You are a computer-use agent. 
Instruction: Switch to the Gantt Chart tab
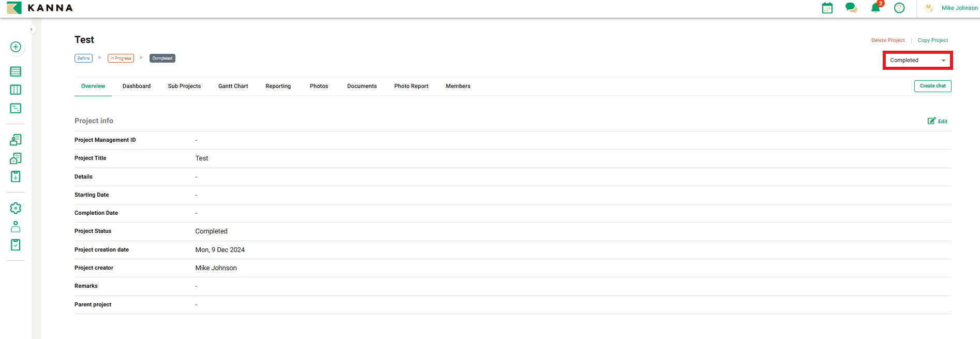tap(233, 86)
